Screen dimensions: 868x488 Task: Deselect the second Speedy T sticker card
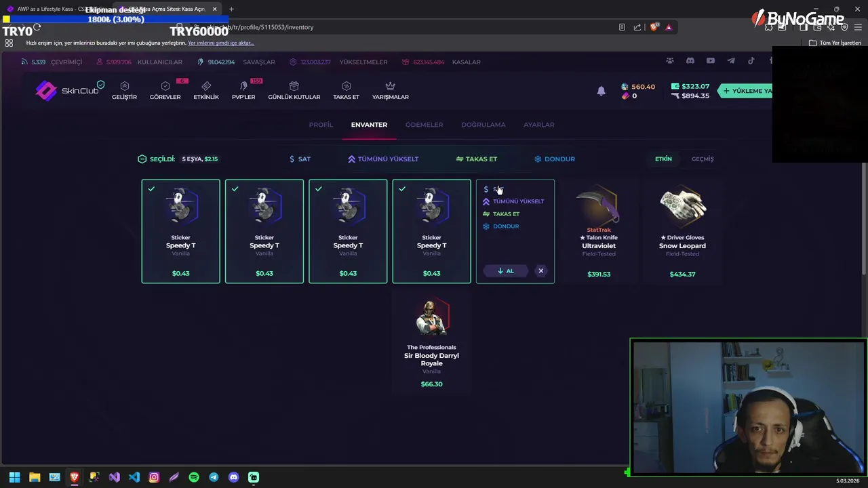point(264,231)
